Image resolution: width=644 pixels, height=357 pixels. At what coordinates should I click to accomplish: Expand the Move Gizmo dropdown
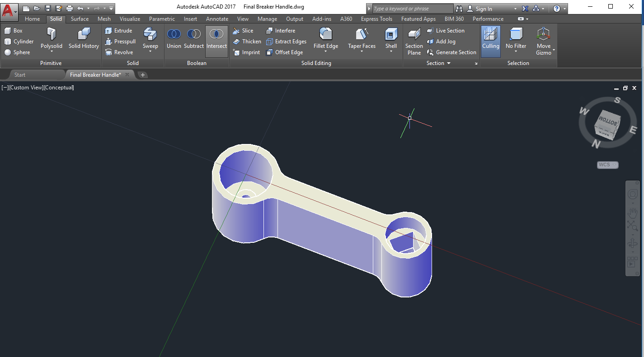554,50
